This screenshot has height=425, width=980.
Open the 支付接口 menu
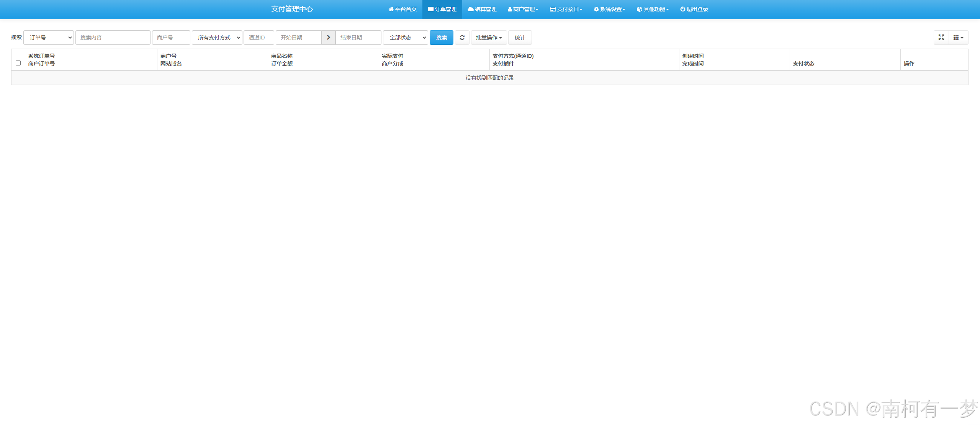pos(566,9)
